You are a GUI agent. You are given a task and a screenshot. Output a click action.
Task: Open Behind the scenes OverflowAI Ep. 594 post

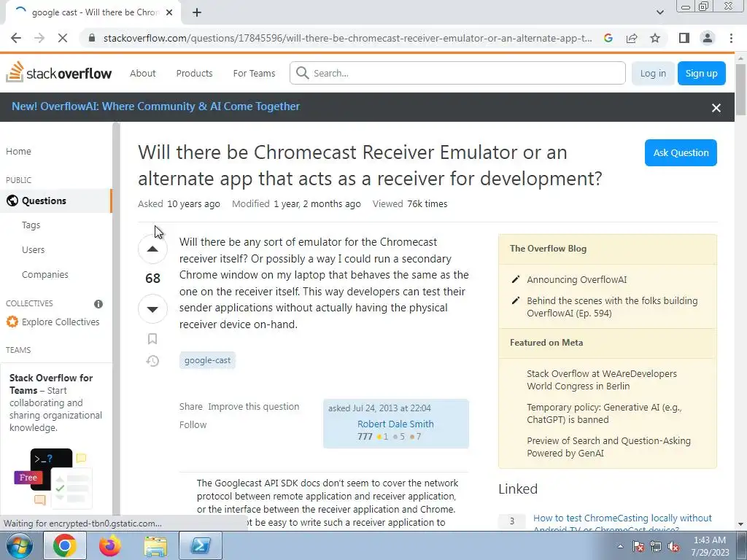[612, 307]
